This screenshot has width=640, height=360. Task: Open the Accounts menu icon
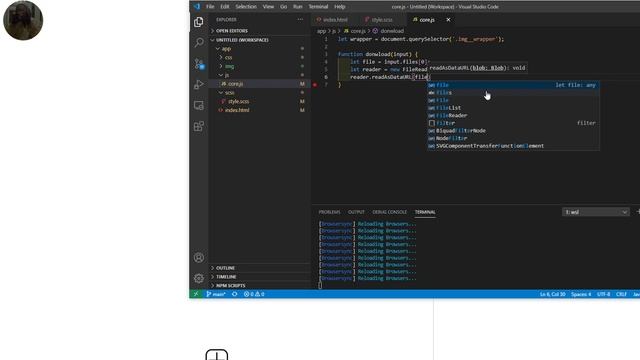(x=199, y=258)
